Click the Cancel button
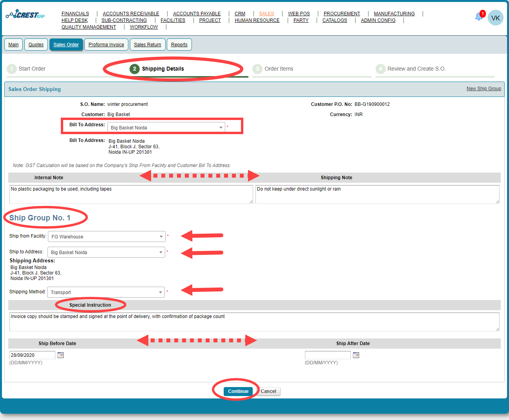The height and width of the screenshot is (420, 509). point(268,391)
